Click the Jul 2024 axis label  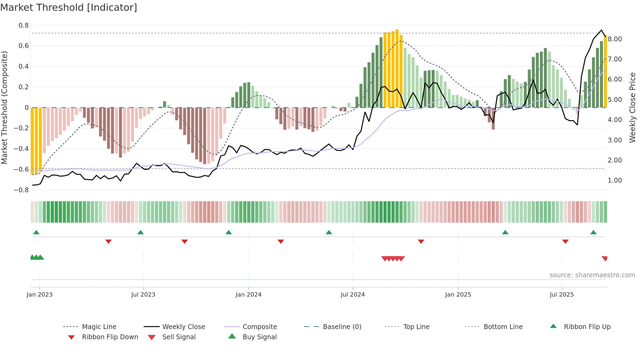click(x=353, y=294)
